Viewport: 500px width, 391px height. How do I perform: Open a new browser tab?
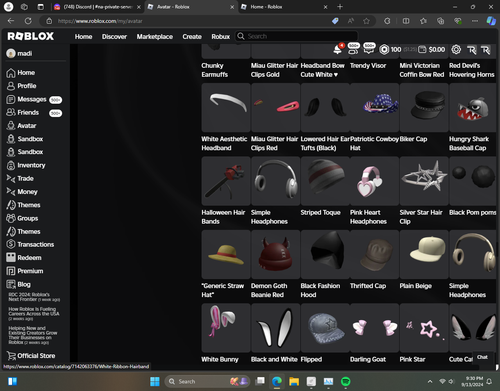[340, 7]
